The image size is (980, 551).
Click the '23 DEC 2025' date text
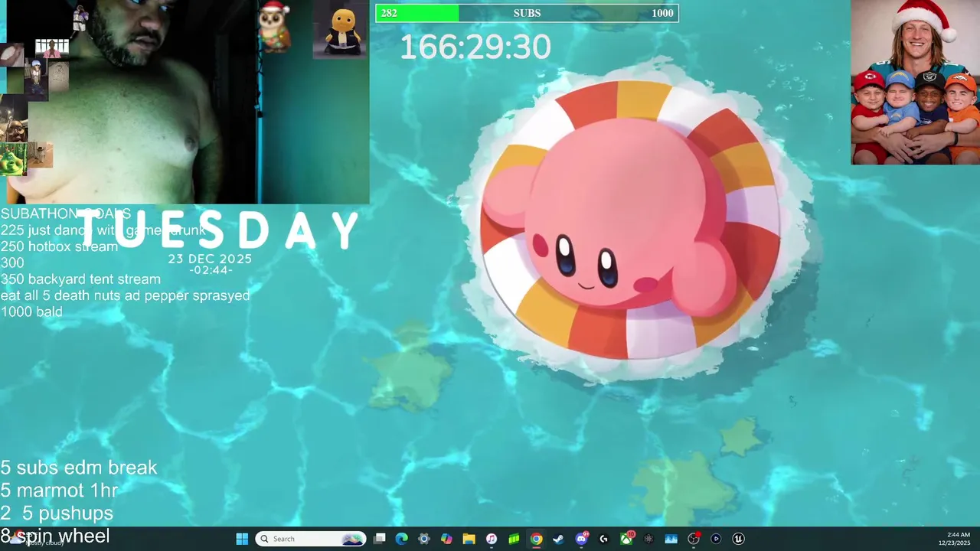point(210,259)
